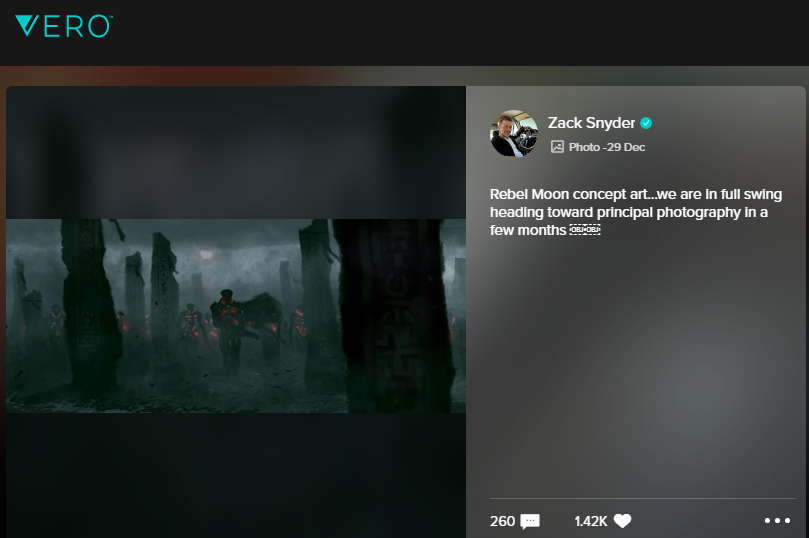Open comments via the speech bubble icon

tap(530, 521)
